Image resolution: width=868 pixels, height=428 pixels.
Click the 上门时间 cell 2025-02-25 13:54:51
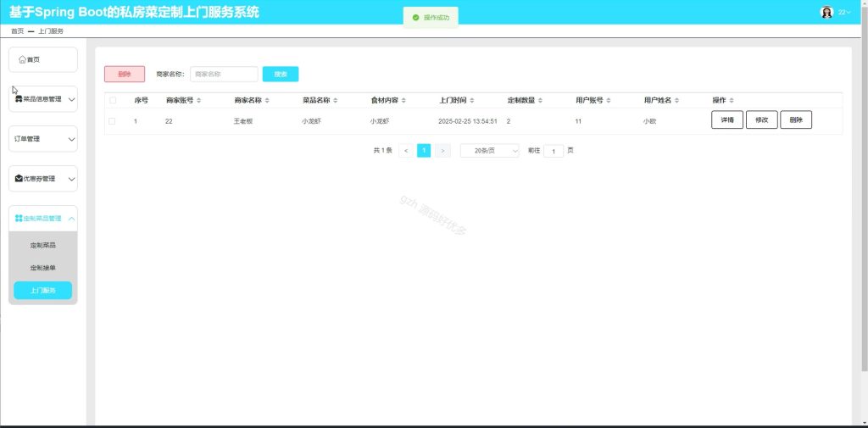(x=468, y=120)
